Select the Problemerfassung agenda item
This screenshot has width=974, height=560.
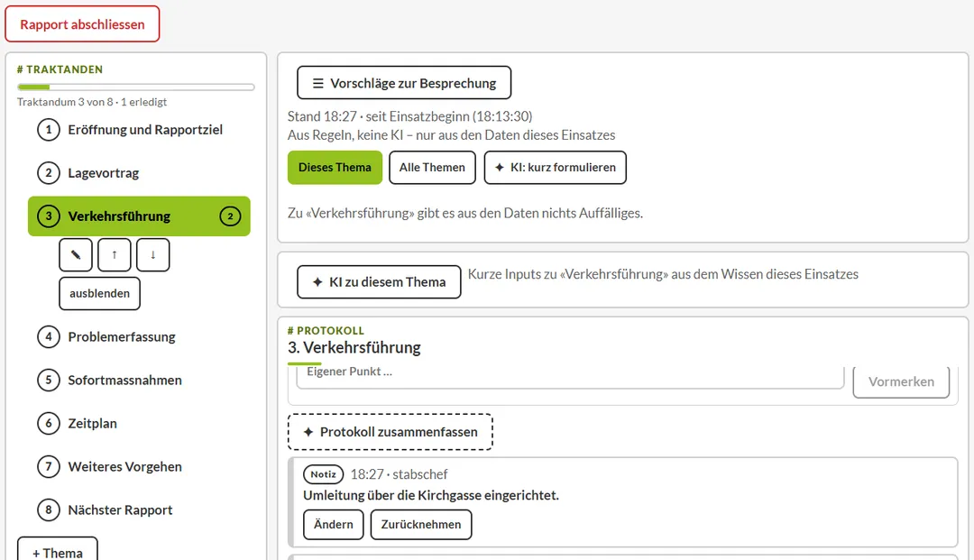139,337
